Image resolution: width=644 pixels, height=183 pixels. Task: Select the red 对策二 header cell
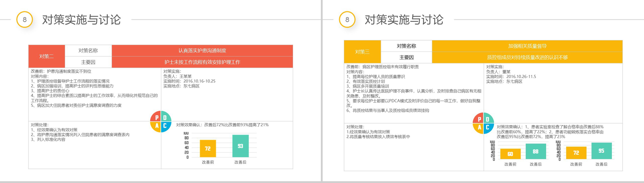[x=47, y=56]
